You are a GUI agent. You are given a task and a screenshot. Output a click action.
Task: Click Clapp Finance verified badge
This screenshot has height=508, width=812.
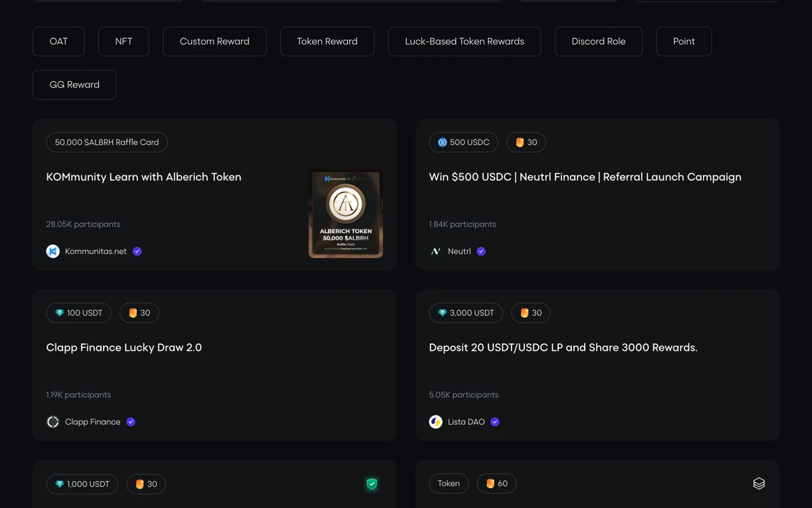pos(131,422)
